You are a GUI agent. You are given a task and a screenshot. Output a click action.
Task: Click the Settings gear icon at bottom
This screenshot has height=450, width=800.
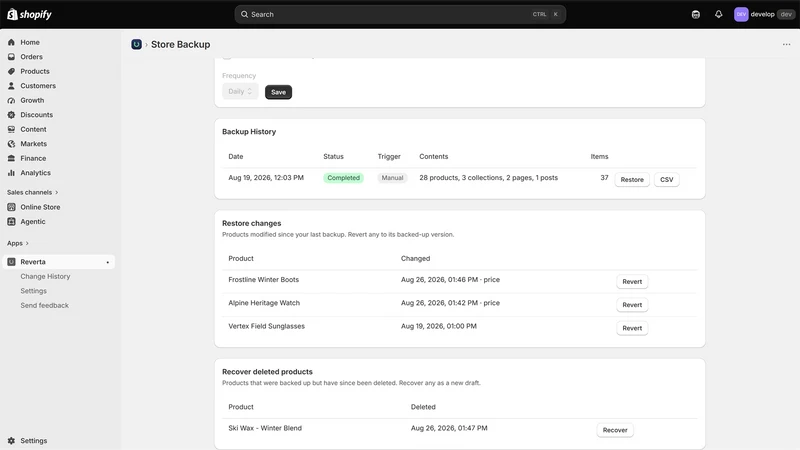[x=11, y=441]
